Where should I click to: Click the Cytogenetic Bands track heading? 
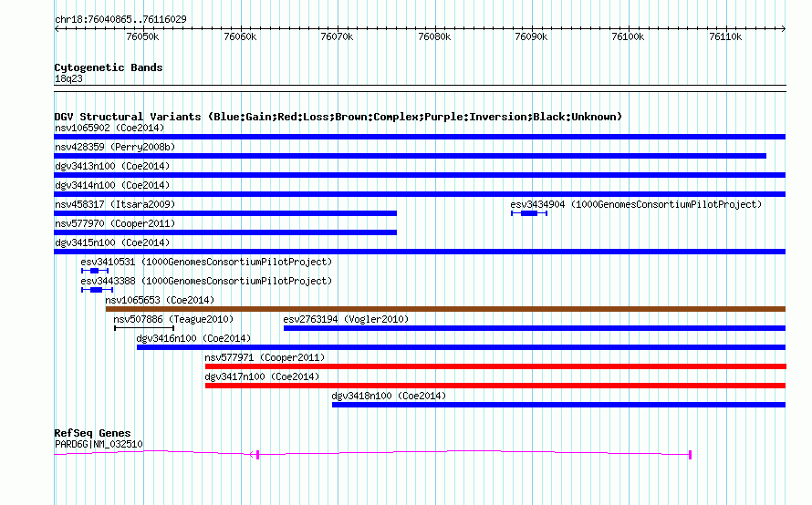point(109,67)
